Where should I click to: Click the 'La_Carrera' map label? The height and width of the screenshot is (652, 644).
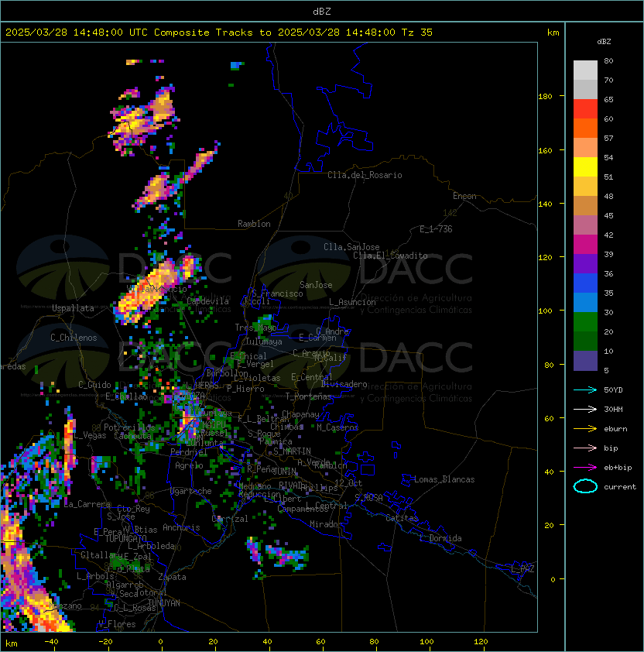pyautogui.click(x=87, y=504)
